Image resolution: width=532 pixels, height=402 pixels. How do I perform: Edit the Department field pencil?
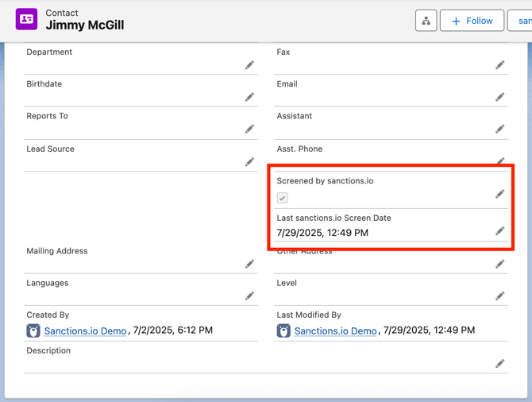click(249, 65)
